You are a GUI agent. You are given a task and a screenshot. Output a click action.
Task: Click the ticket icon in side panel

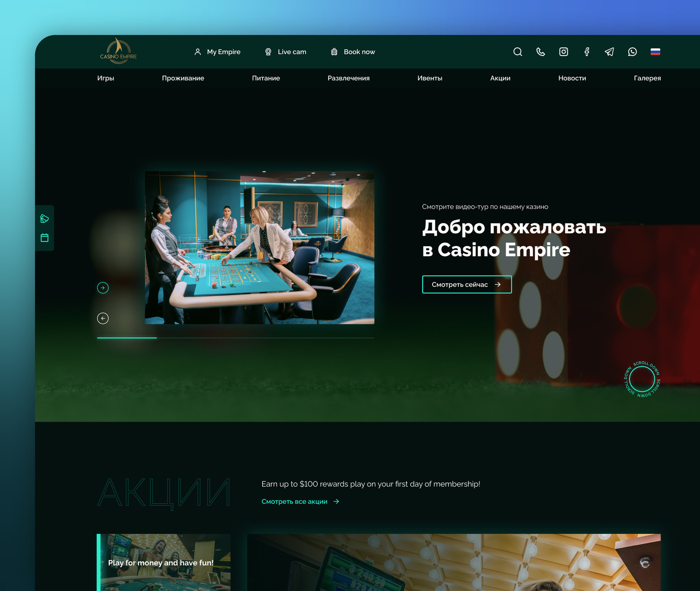(x=44, y=219)
